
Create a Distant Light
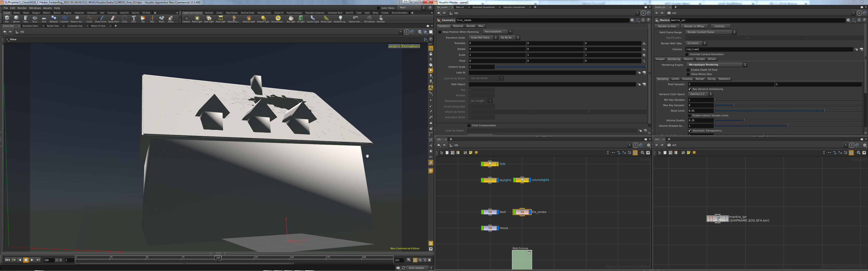pyautogui.click(x=263, y=19)
